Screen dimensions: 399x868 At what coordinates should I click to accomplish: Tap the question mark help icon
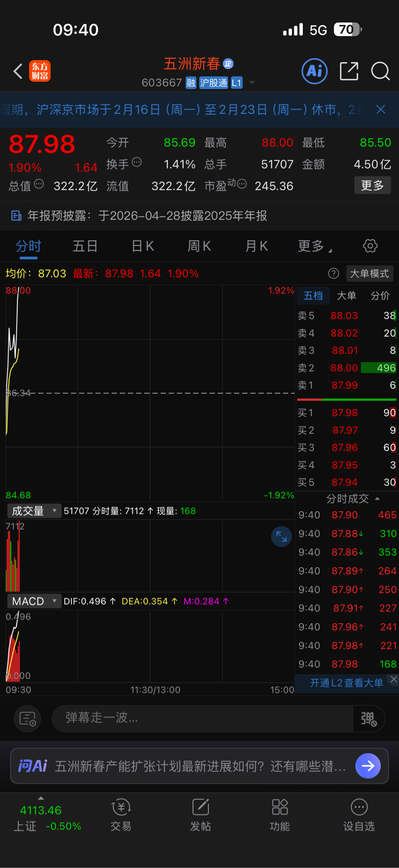334,274
